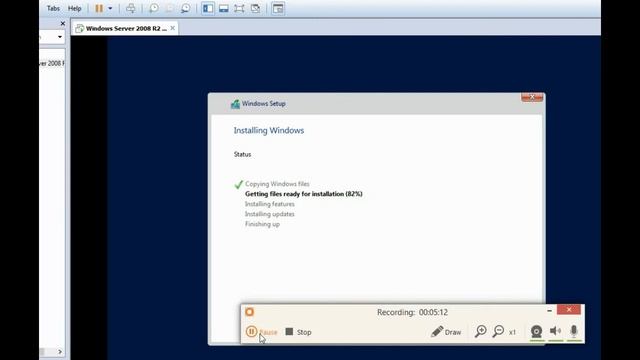This screenshot has height=360, width=640.
Task: Open the library search dropdown arrow
Action: pos(60,37)
